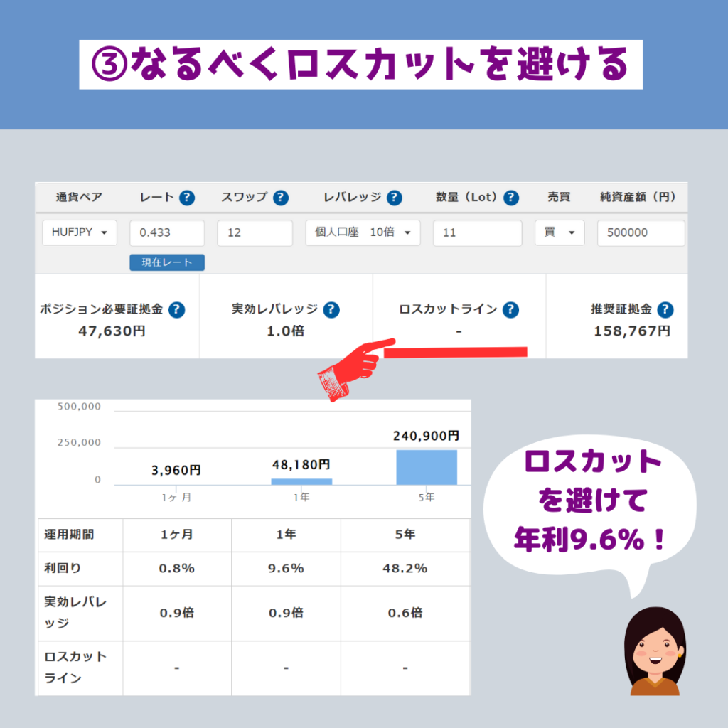The image size is (728, 728).
Task: Click the 実効レバレッジ help icon
Action: [x=331, y=310]
